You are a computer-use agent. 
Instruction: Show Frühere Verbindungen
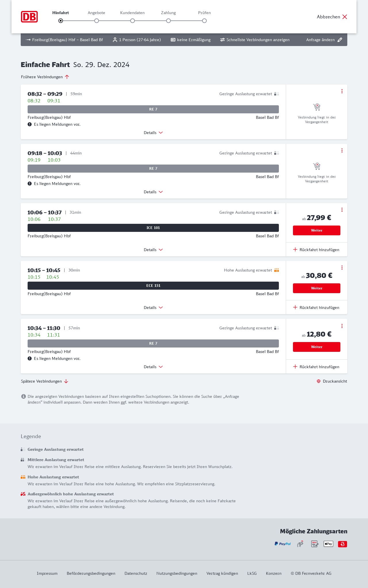[45, 77]
